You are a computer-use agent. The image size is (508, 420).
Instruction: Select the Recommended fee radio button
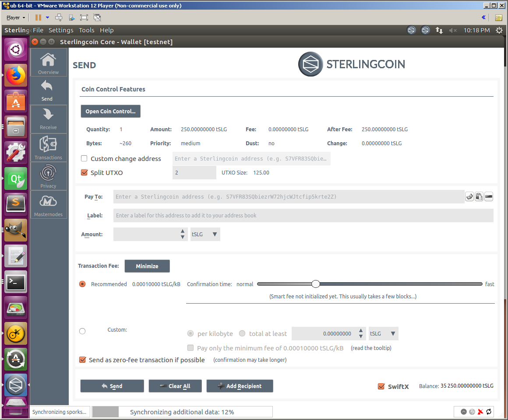(82, 284)
